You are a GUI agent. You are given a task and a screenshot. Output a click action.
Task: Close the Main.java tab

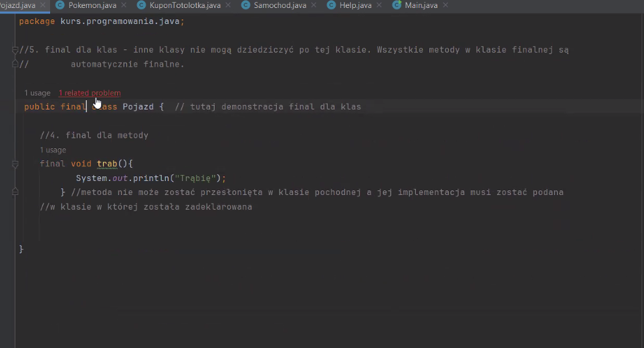click(445, 5)
